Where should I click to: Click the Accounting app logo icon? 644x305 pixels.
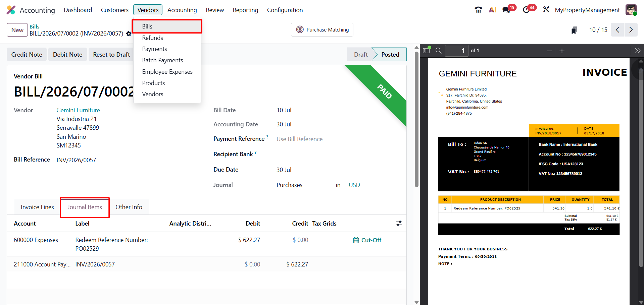[11, 10]
